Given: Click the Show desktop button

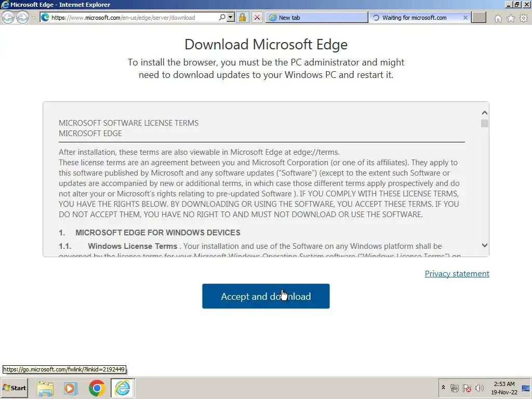Looking at the screenshot, I should 527,388.
